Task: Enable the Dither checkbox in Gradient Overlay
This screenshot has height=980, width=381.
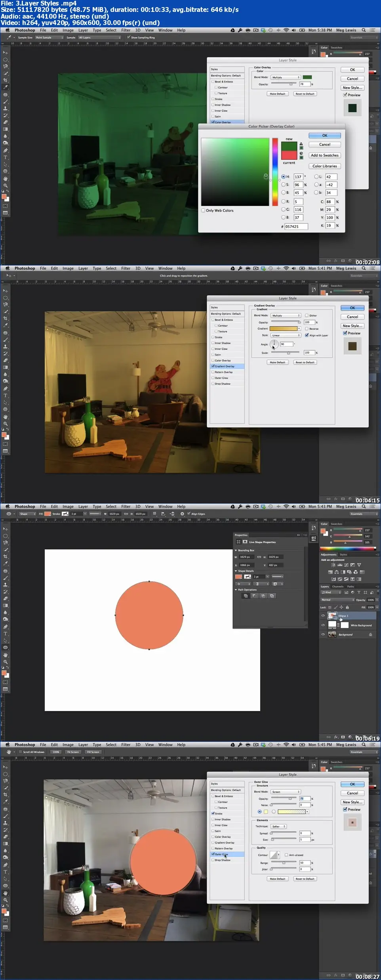Action: pos(307,315)
